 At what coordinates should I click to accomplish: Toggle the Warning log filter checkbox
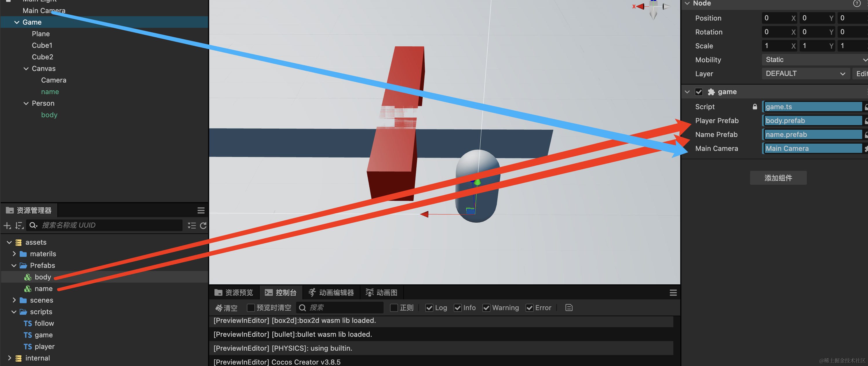pos(486,308)
